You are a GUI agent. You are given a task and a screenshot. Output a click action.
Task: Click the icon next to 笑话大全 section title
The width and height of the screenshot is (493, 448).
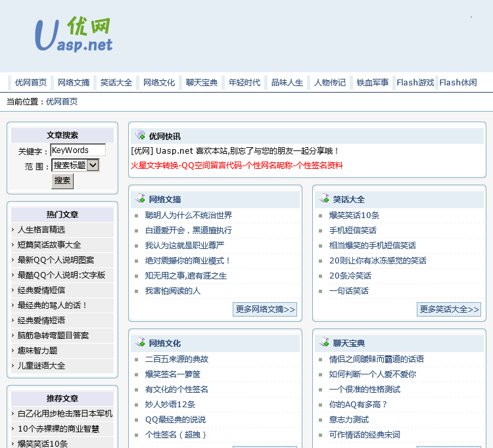pos(324,198)
